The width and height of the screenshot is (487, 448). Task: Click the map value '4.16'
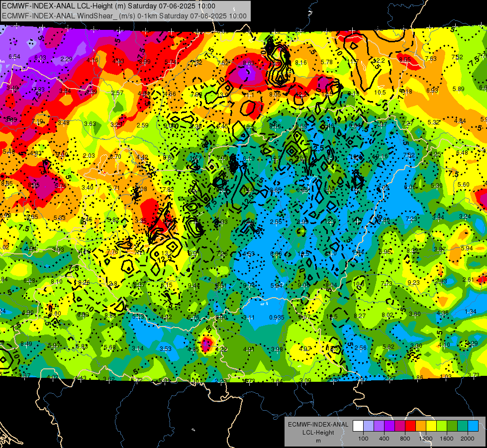click(92, 60)
